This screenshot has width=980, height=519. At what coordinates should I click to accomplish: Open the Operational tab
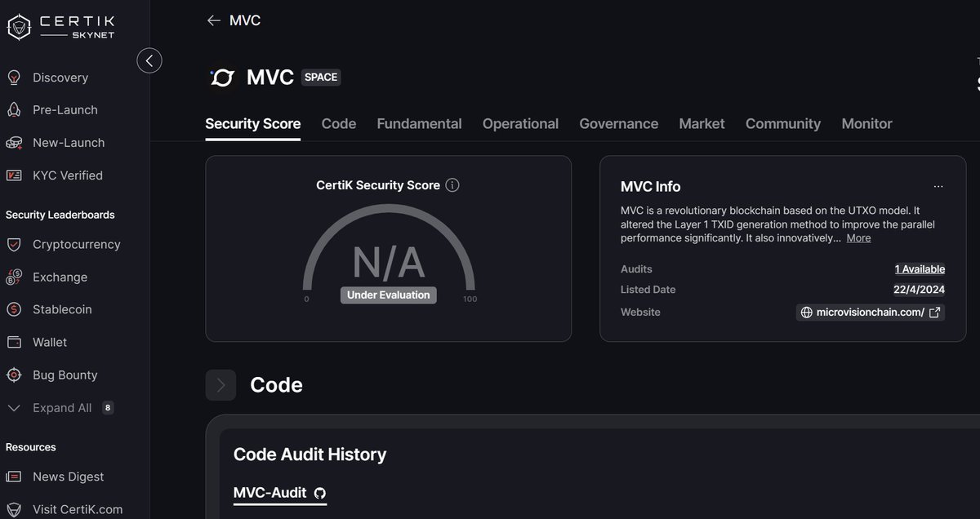tap(520, 124)
